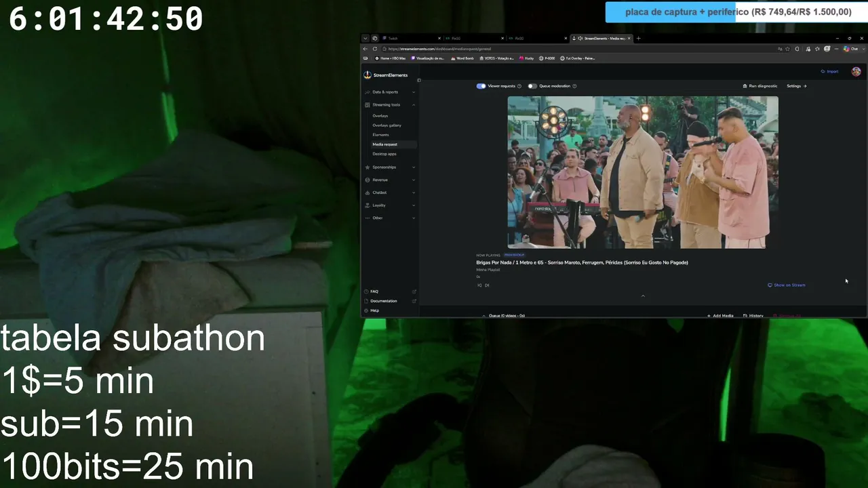Switch to the Twitch browser tab
Image resolution: width=868 pixels, height=488 pixels.
[410, 38]
